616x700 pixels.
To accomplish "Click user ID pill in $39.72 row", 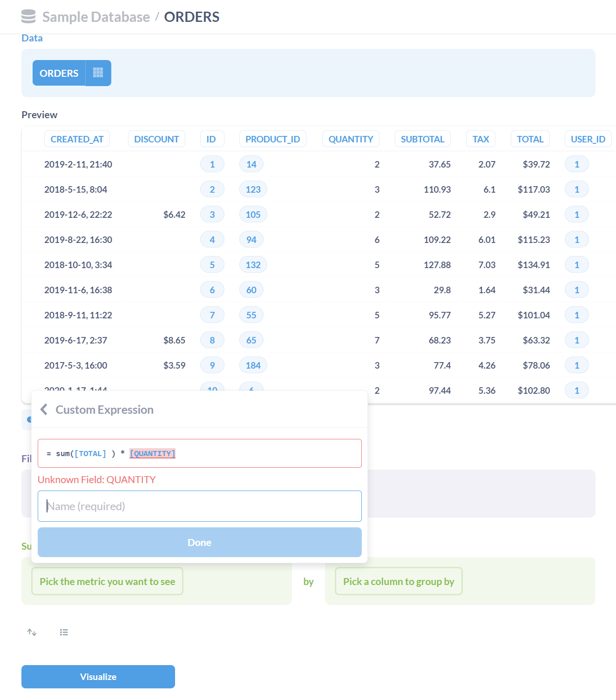I will click(577, 164).
